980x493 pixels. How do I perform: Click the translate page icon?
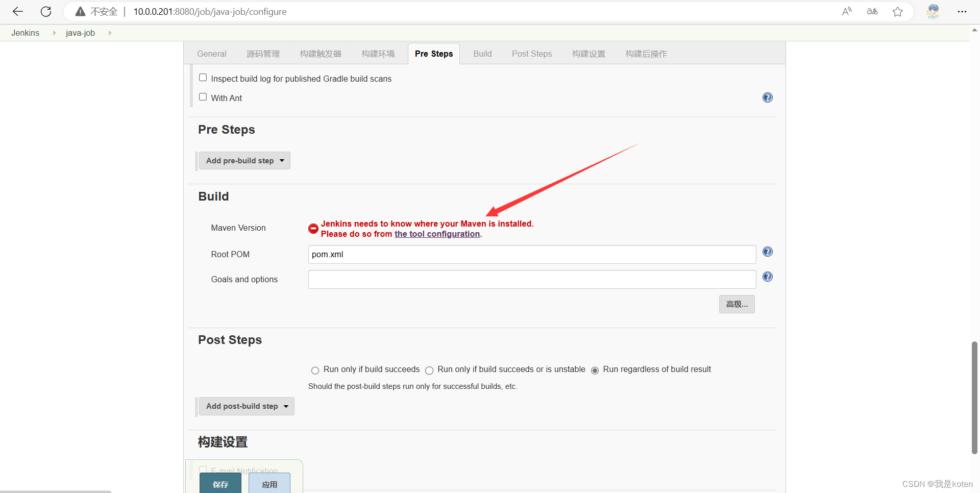[x=872, y=11]
